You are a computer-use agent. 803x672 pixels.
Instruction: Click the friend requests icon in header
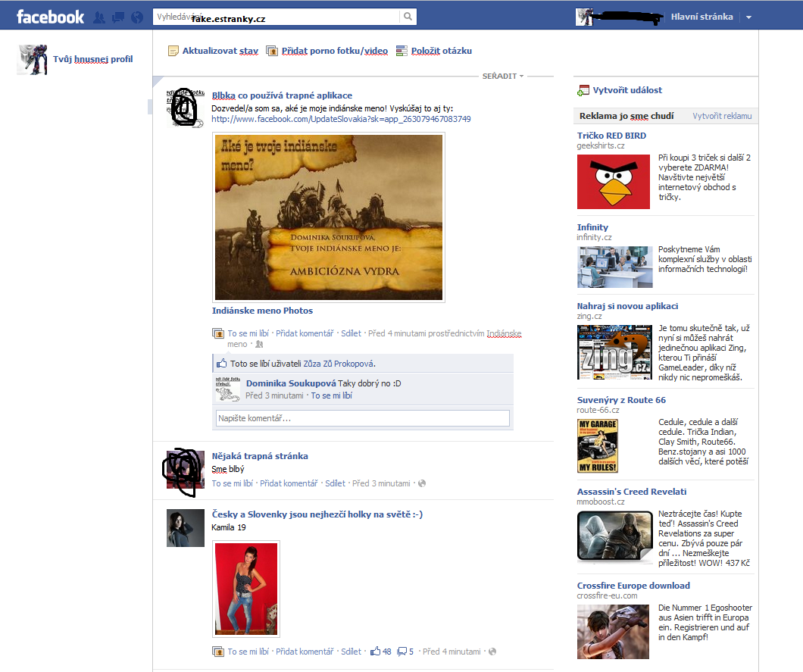pyautogui.click(x=99, y=17)
